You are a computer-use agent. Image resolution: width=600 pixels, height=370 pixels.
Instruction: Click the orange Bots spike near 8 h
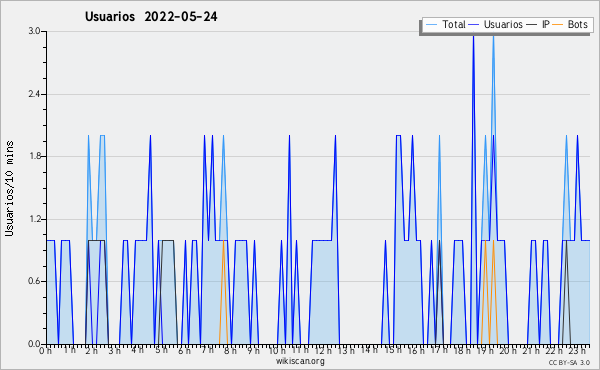click(223, 293)
